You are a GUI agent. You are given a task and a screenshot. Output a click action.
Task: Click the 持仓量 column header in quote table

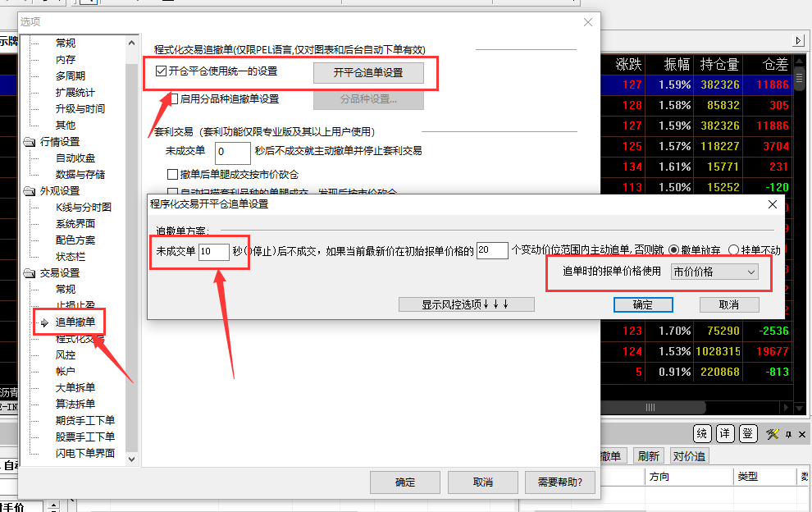point(718,64)
